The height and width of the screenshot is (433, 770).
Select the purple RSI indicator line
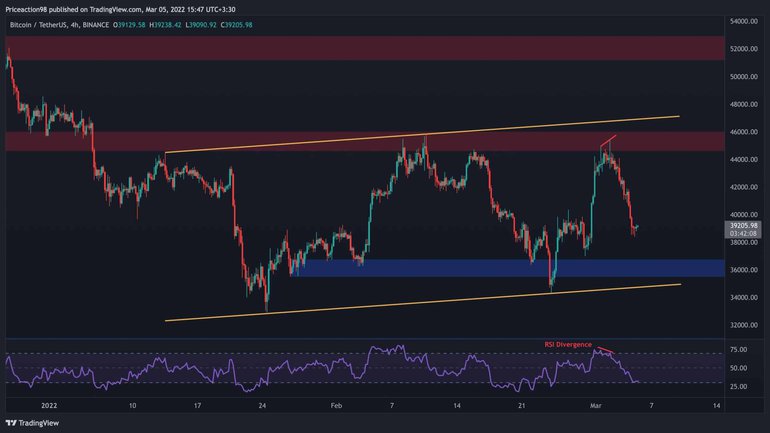[x=322, y=368]
